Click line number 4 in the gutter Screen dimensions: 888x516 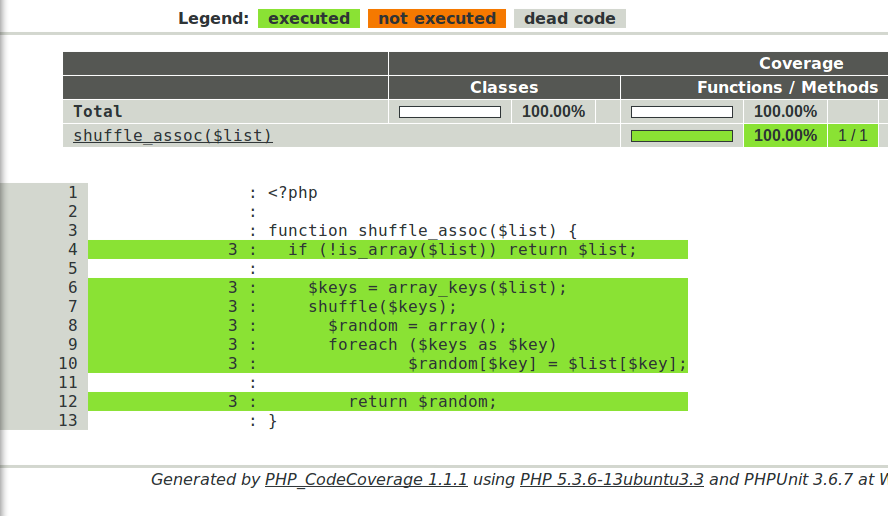[72, 249]
